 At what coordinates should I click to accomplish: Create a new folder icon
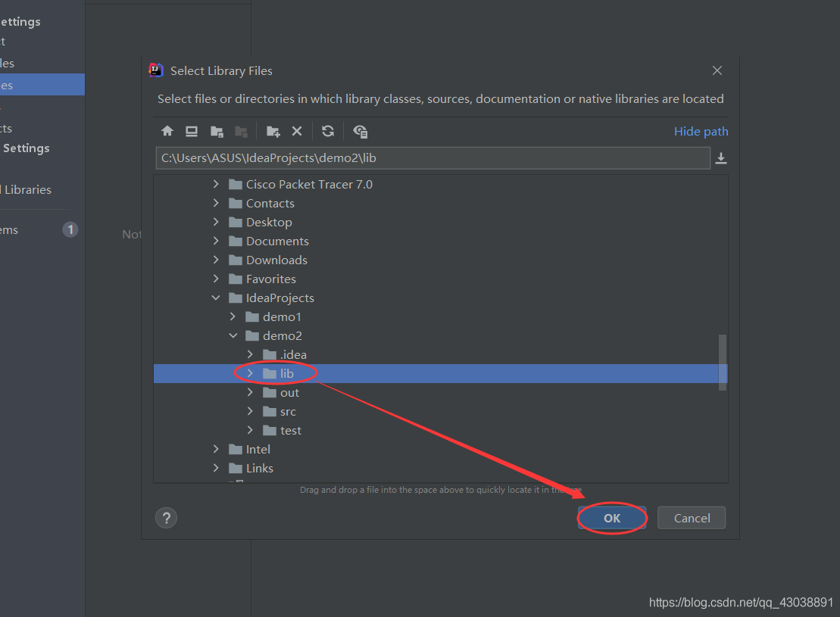[273, 131]
